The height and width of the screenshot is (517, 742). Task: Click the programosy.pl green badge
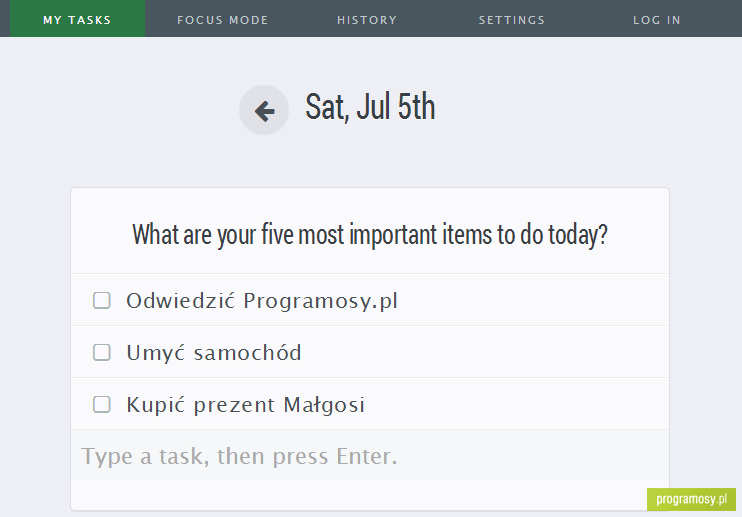[x=691, y=499]
